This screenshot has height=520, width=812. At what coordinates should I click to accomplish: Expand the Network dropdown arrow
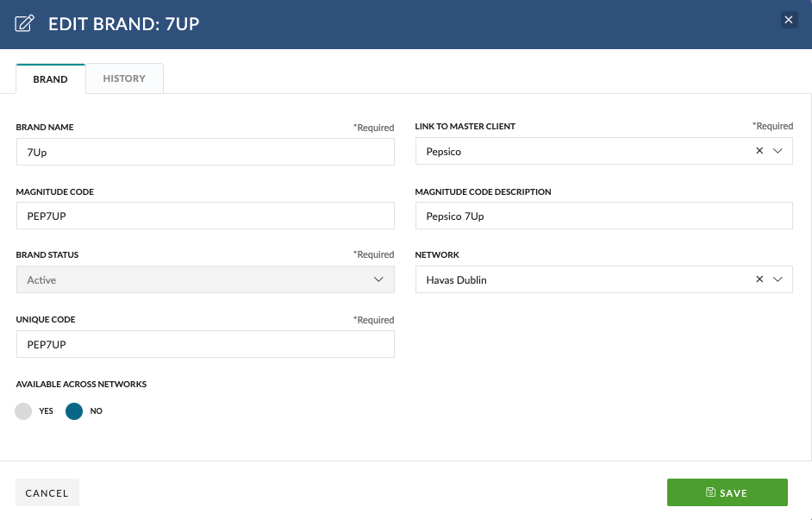pos(778,279)
